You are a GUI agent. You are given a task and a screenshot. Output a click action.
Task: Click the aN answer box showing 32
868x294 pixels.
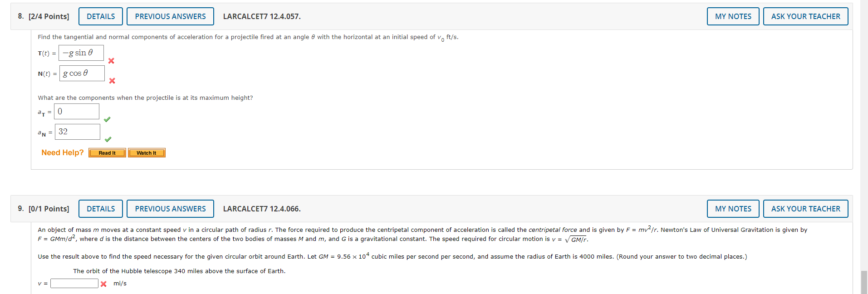(77, 132)
